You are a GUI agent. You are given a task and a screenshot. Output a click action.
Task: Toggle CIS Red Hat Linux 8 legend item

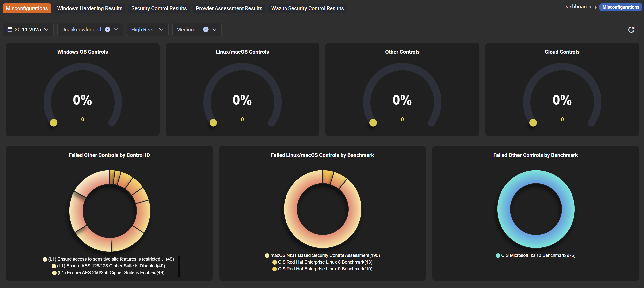click(x=325, y=262)
